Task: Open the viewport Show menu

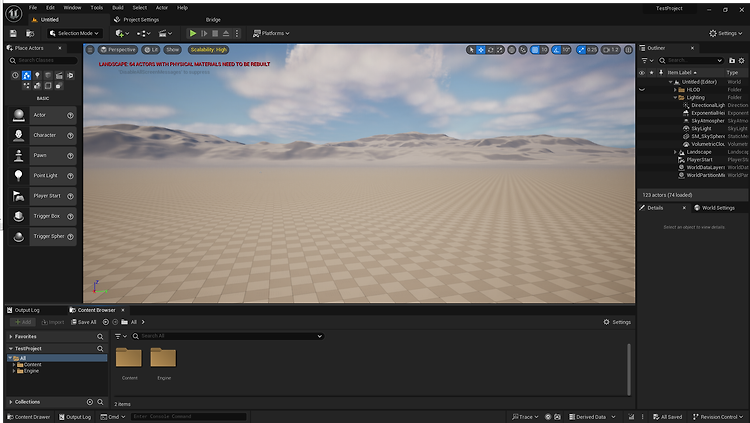Action: coord(173,50)
